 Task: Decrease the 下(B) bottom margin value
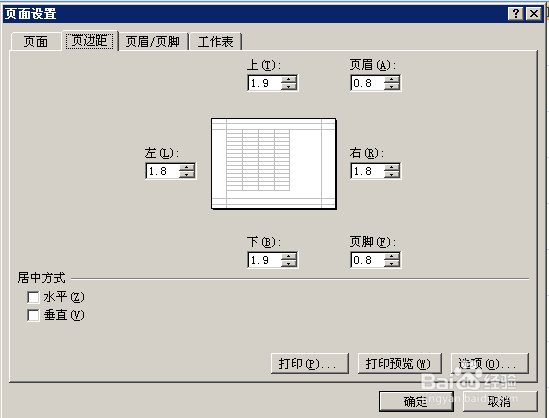[289, 264]
